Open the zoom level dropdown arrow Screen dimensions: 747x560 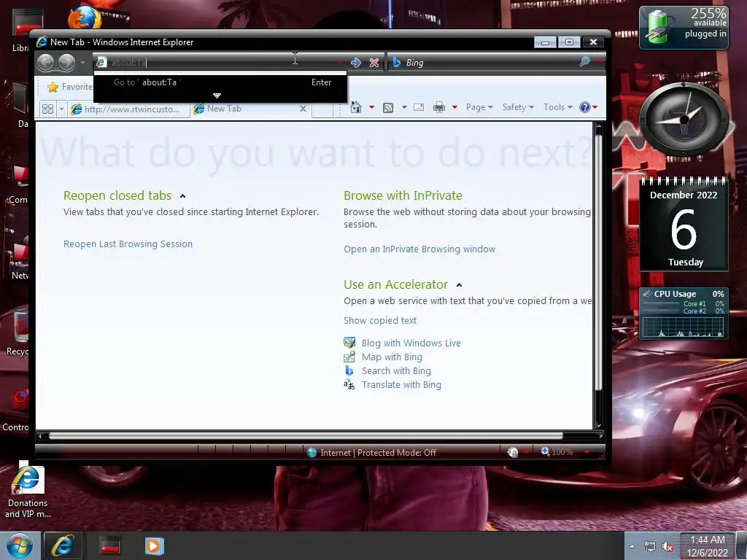click(x=587, y=452)
